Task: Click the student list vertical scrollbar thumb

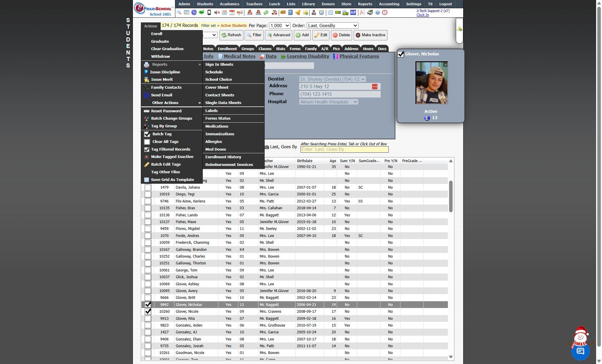Action: click(x=451, y=196)
